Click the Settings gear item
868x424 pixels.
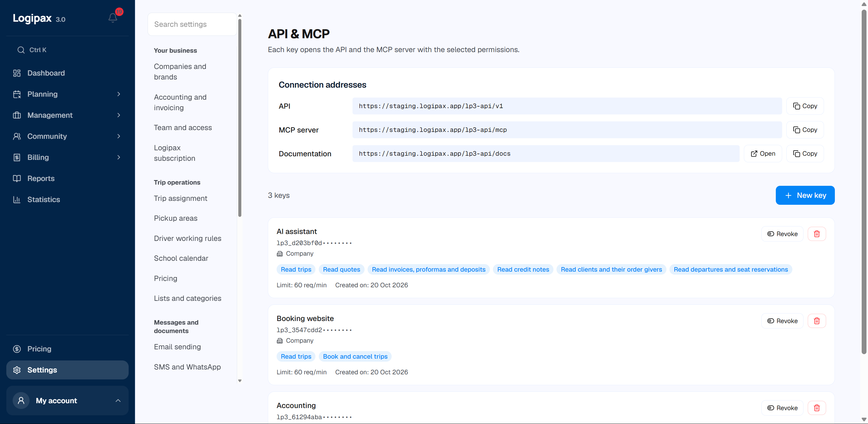(x=67, y=370)
